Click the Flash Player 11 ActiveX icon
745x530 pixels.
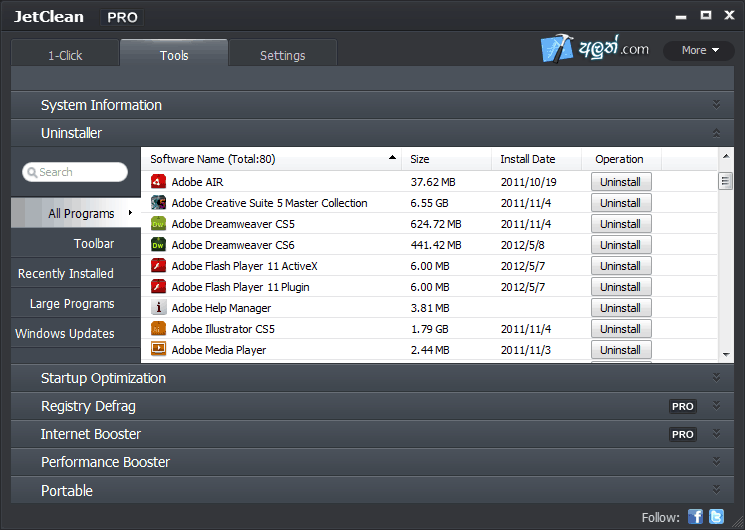pos(158,265)
